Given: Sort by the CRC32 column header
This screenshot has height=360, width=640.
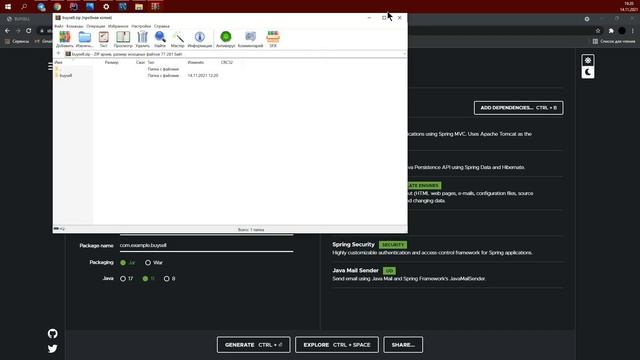Looking at the screenshot, I should click(227, 62).
